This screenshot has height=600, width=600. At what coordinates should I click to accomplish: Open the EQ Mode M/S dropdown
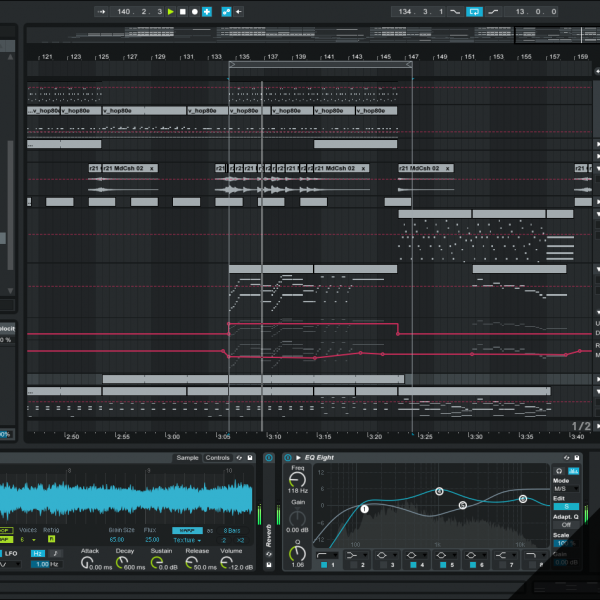click(566, 489)
